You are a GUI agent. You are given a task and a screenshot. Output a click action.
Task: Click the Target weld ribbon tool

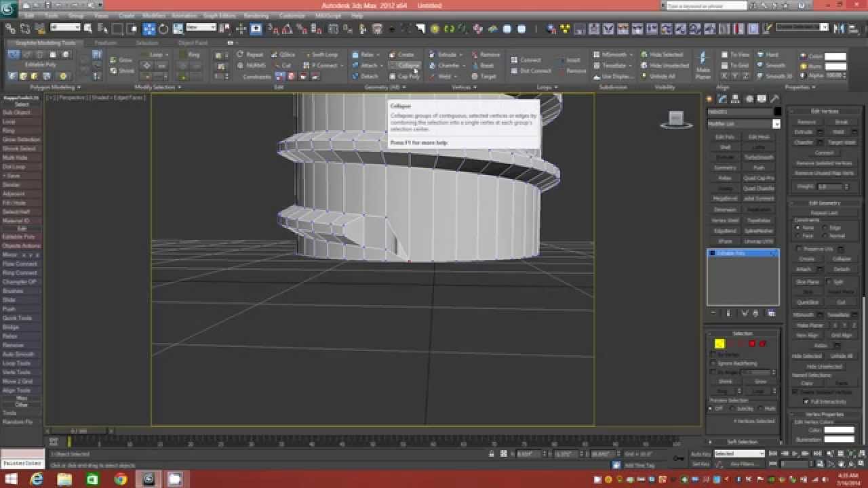[484, 77]
